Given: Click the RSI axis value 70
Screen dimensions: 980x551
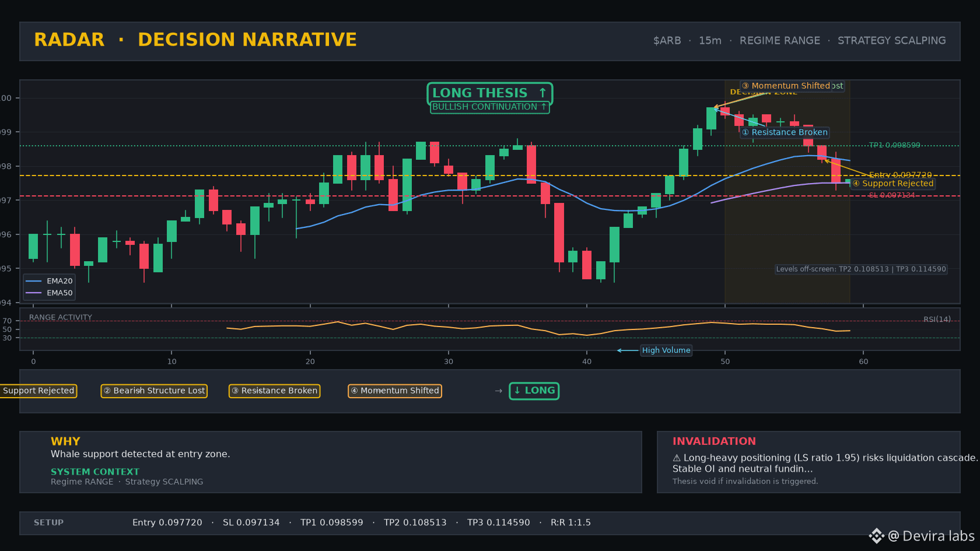Looking at the screenshot, I should [7, 321].
